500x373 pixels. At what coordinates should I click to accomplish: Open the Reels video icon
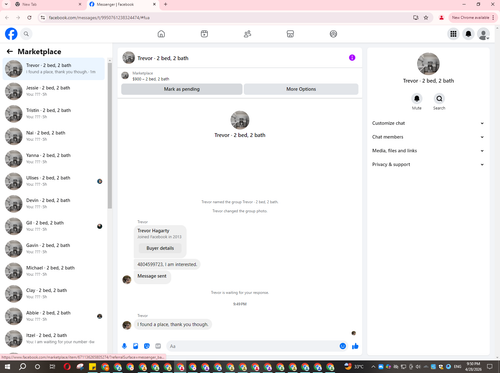coord(204,34)
